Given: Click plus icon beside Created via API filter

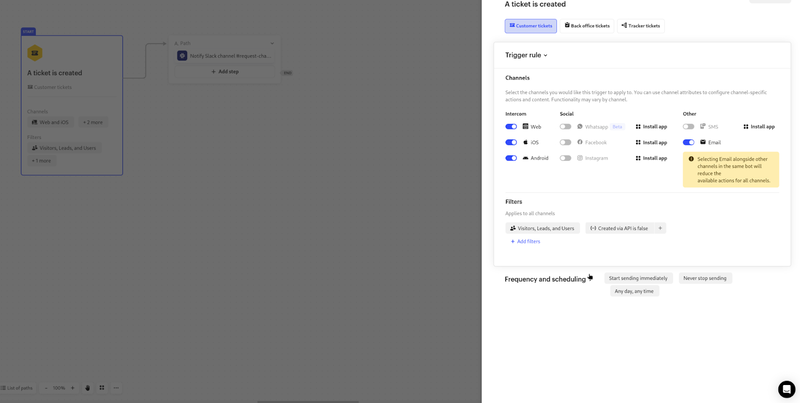Looking at the screenshot, I should [x=659, y=228].
